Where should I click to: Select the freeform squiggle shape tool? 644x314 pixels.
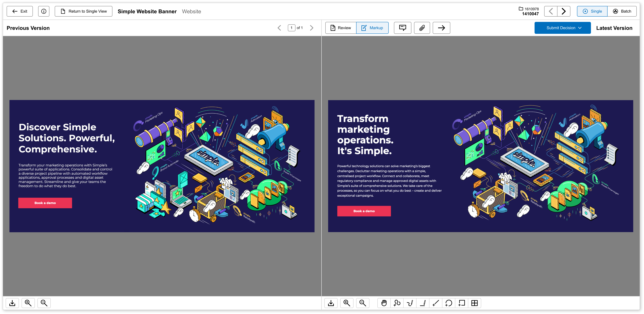397,303
